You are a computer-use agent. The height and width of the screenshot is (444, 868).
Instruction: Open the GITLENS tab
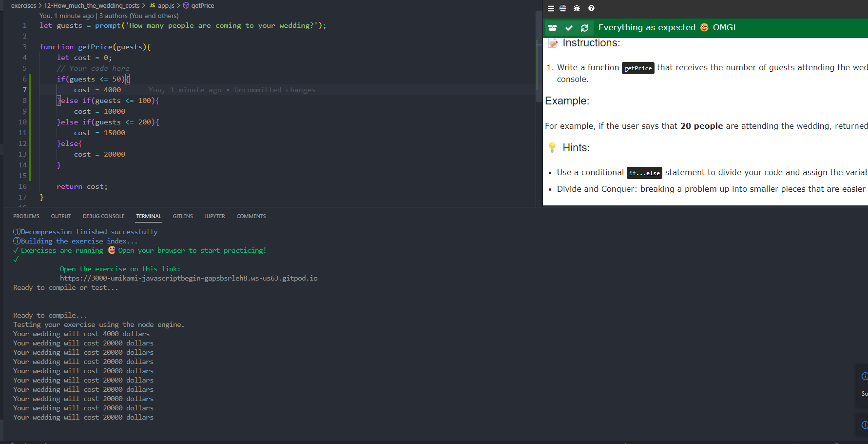[183, 216]
